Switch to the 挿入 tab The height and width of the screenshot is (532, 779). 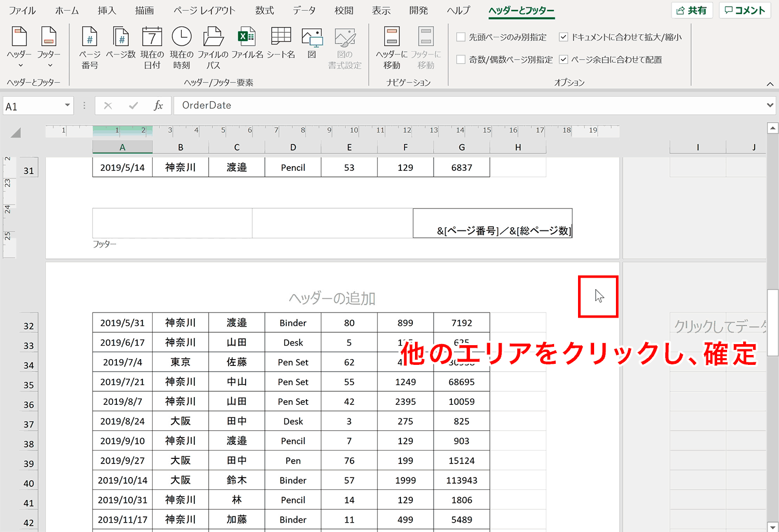pyautogui.click(x=107, y=10)
